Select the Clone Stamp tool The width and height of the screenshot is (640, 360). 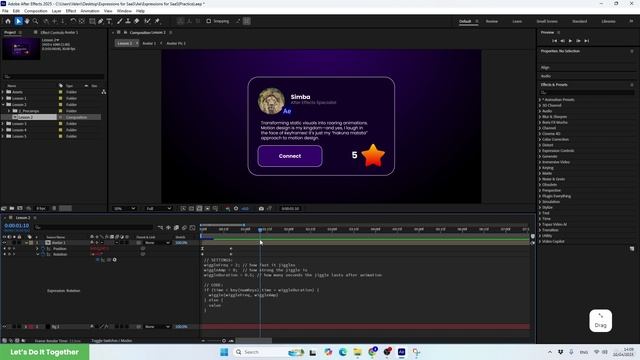(128, 21)
